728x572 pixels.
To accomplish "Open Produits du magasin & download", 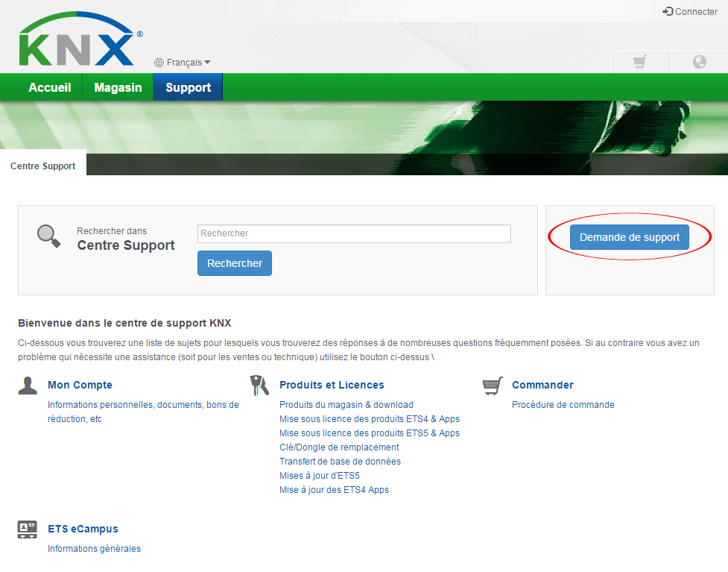I will 346,405.
